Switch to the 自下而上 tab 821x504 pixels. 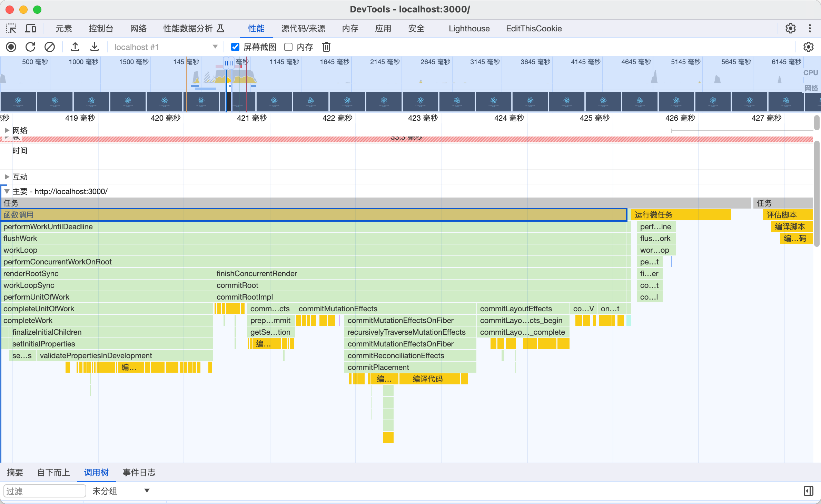[53, 472]
